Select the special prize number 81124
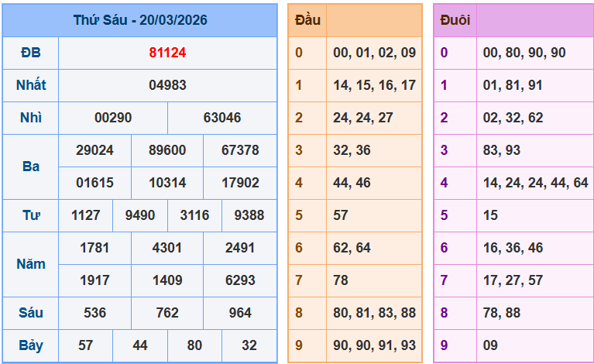The height and width of the screenshot is (364, 594). tap(167, 53)
